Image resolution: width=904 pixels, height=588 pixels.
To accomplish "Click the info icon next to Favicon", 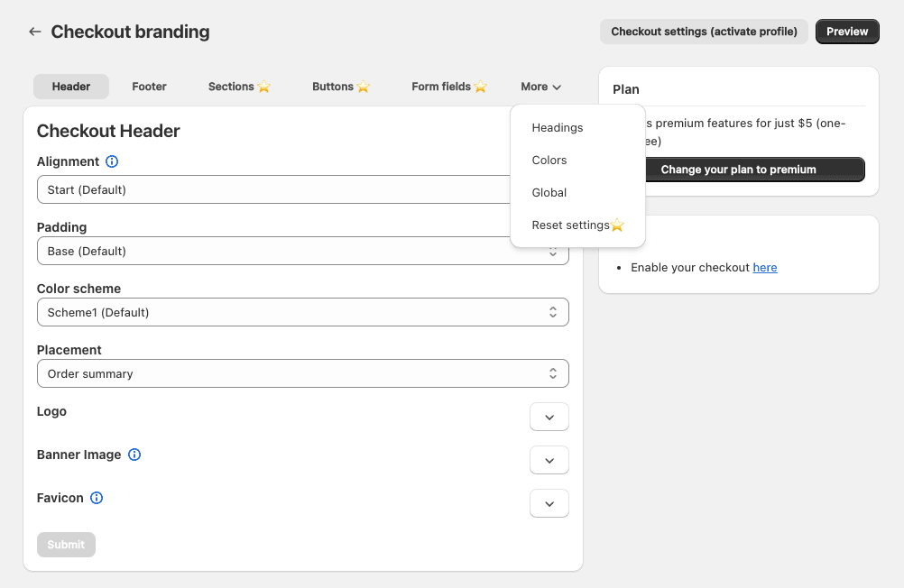I will pos(97,498).
